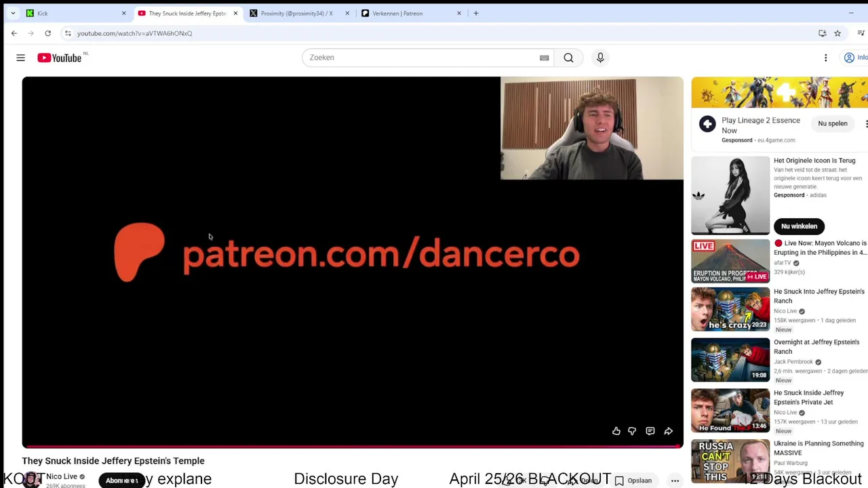Open comments from the video overlay icon
868x488 pixels.
point(650,431)
